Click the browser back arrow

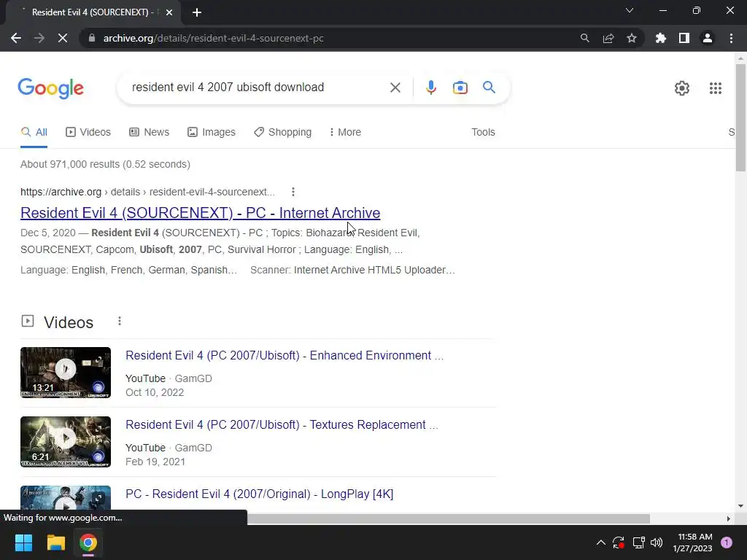coord(16,38)
